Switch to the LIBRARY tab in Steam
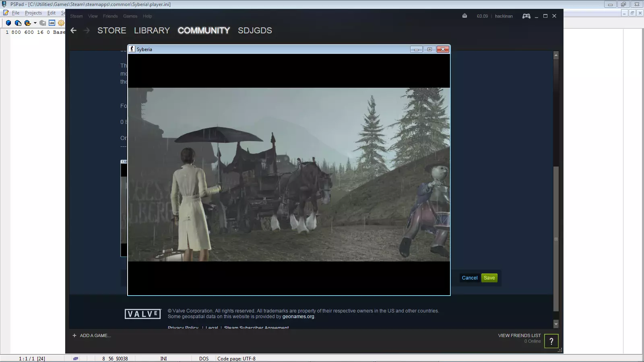The image size is (644, 362). tap(152, 31)
